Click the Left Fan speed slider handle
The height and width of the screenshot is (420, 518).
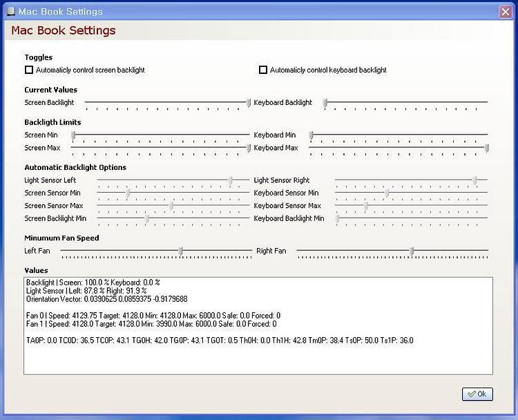(x=181, y=251)
